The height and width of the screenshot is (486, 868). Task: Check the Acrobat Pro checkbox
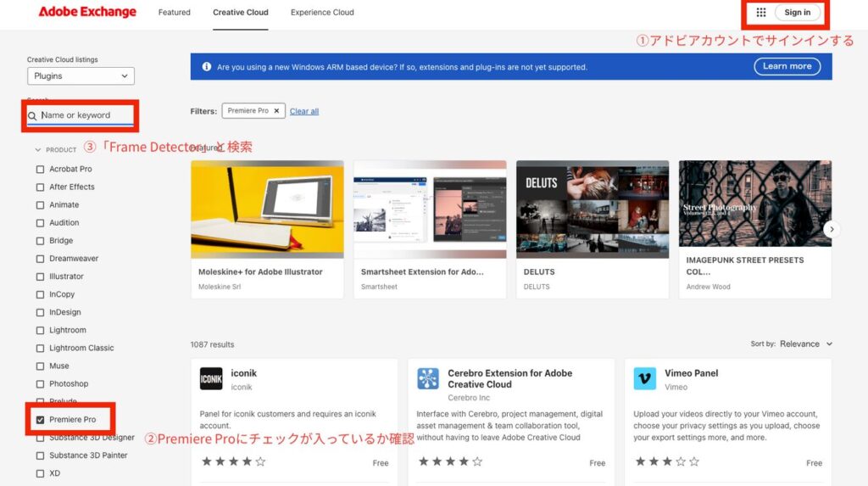tap(40, 170)
